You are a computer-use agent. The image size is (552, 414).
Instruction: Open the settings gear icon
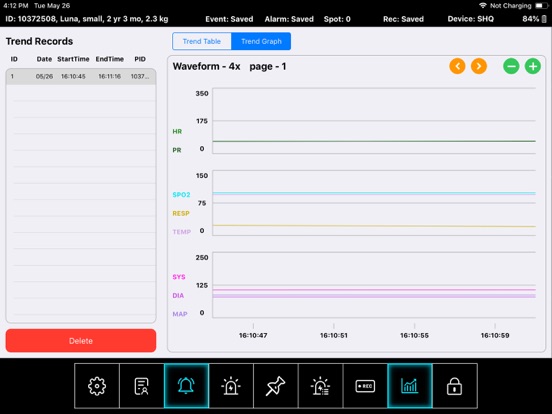click(97, 386)
